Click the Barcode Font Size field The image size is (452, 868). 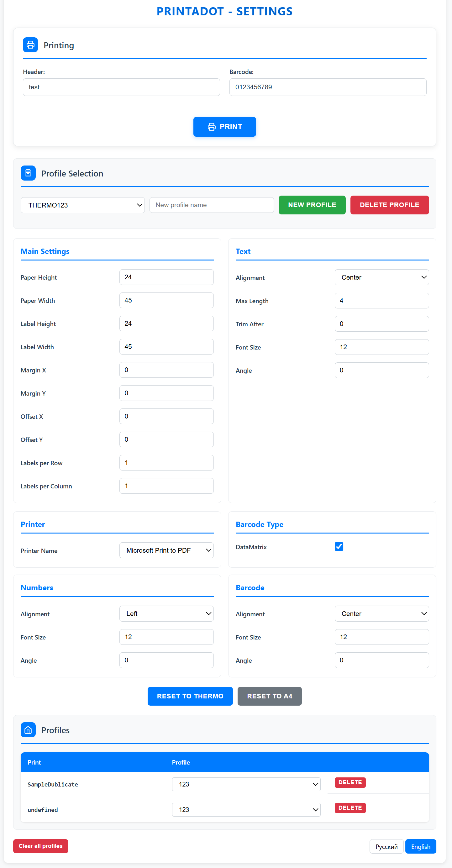[x=381, y=637]
